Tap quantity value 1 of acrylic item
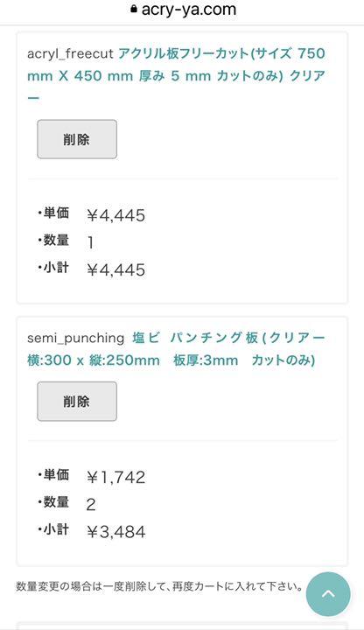Image resolution: width=364 pixels, height=630 pixels. point(91,242)
